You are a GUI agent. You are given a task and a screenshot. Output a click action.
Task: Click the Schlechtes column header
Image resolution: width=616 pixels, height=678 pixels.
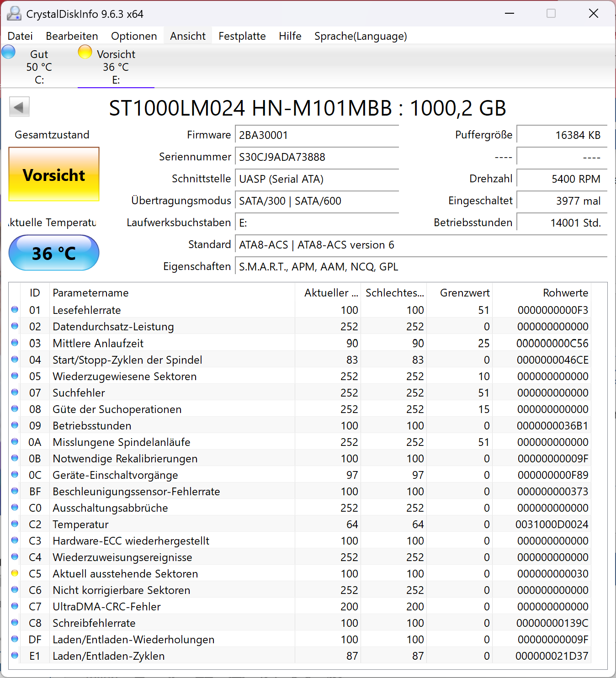(x=394, y=292)
